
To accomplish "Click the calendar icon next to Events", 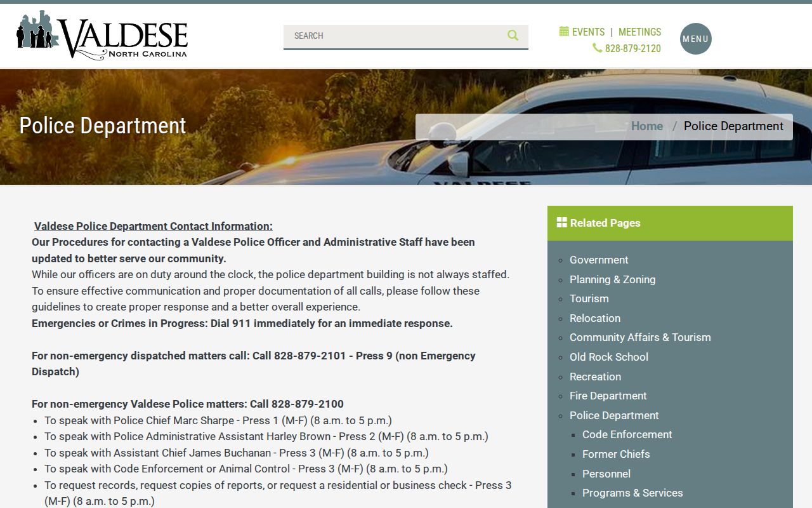I will pyautogui.click(x=564, y=31).
